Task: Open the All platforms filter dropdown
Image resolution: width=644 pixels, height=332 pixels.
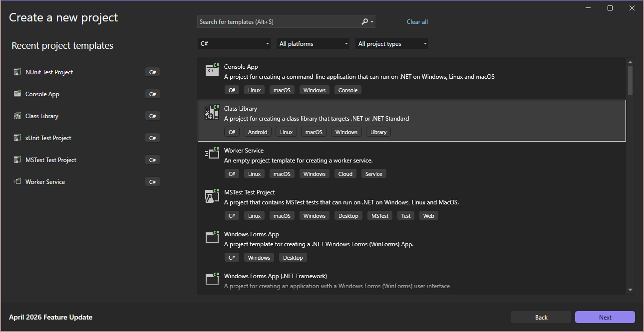Action: pos(313,44)
